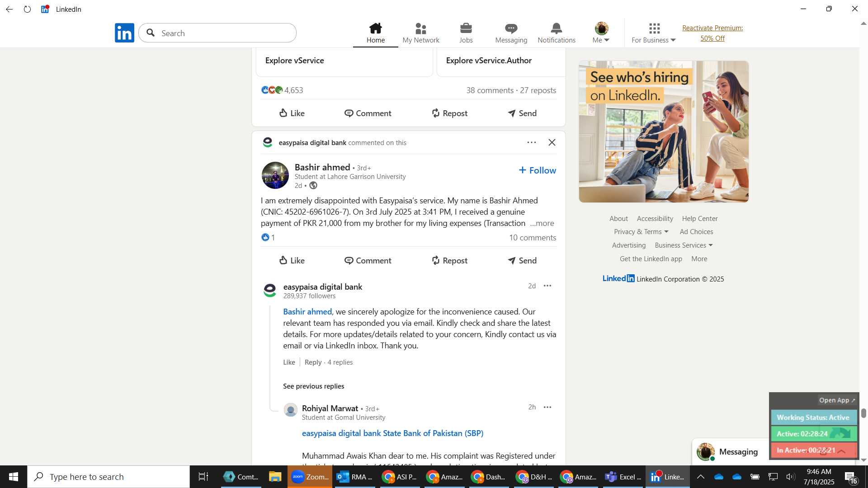This screenshot has width=868, height=488.
Task: Open the About footer link
Action: point(618,219)
